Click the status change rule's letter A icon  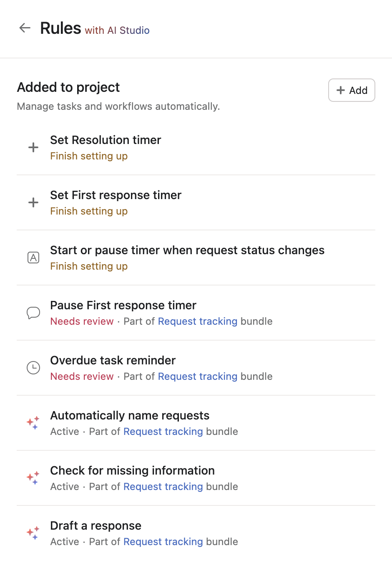coord(33,258)
